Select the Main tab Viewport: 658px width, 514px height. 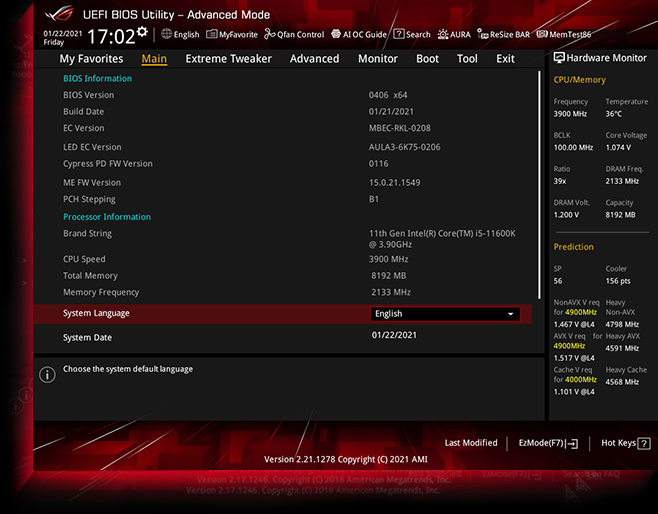(x=154, y=59)
